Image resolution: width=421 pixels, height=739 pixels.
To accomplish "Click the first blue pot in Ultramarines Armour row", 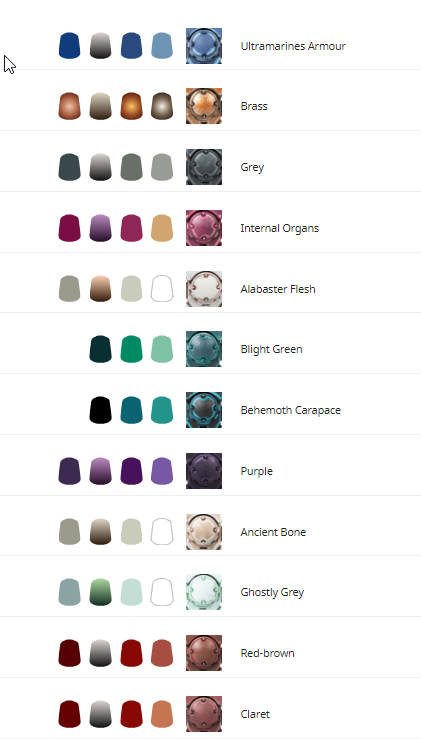I will [x=69, y=46].
